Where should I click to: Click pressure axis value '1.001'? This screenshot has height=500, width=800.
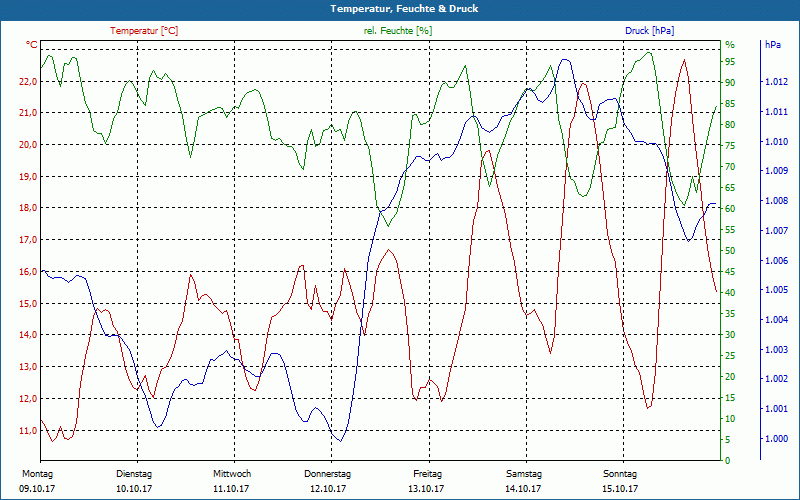(777, 409)
